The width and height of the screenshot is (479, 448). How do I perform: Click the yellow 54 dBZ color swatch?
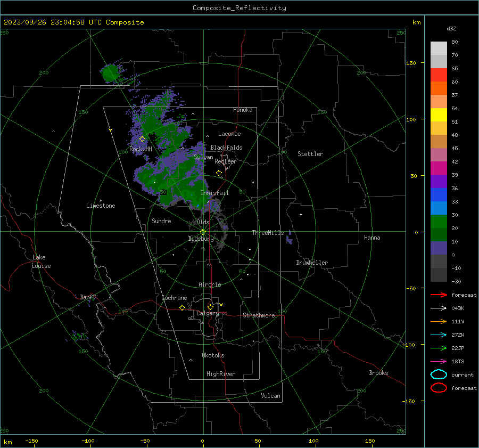[439, 115]
